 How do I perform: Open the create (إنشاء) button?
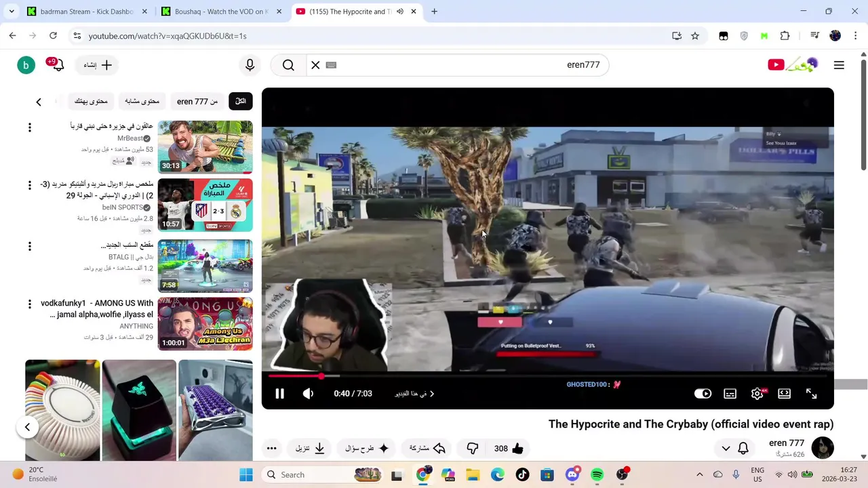(x=98, y=65)
